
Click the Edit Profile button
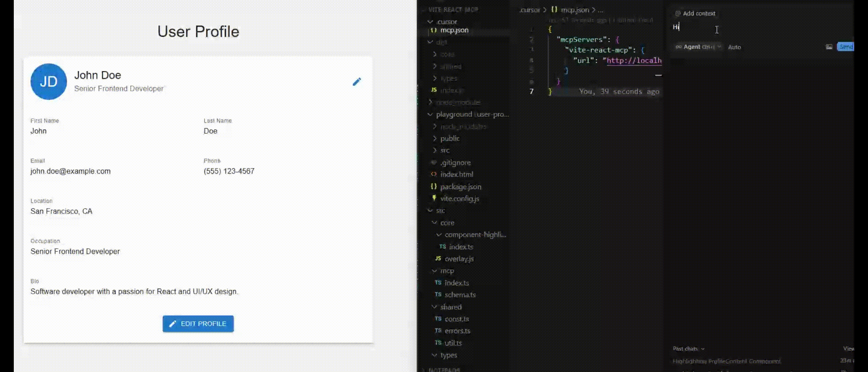tap(198, 324)
